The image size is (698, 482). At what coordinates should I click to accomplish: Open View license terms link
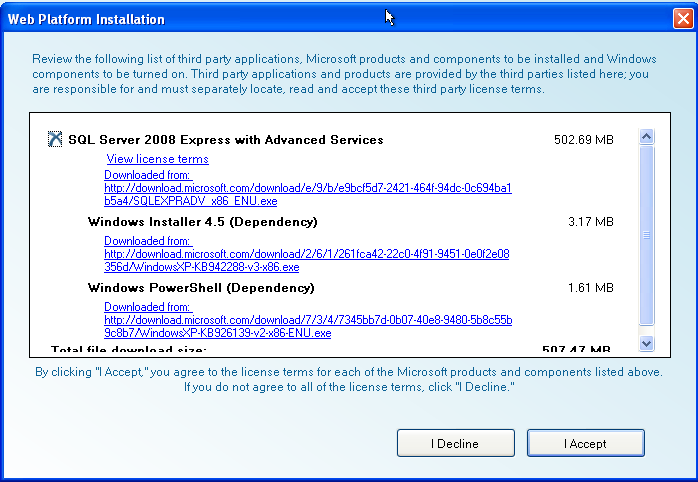pos(158,159)
